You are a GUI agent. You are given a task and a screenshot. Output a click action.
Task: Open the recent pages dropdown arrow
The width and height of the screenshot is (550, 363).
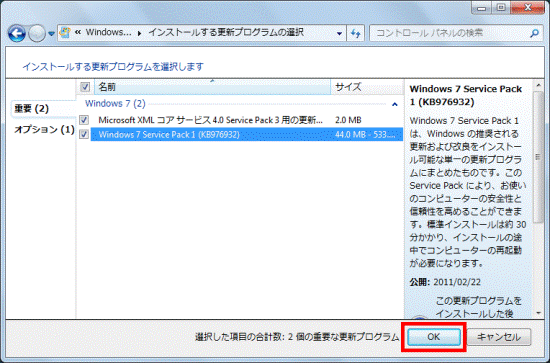pos(51,34)
